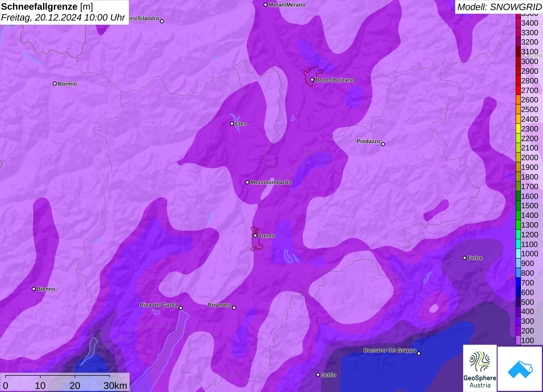
Task: Click the Cles location marker
Action: click(232, 124)
